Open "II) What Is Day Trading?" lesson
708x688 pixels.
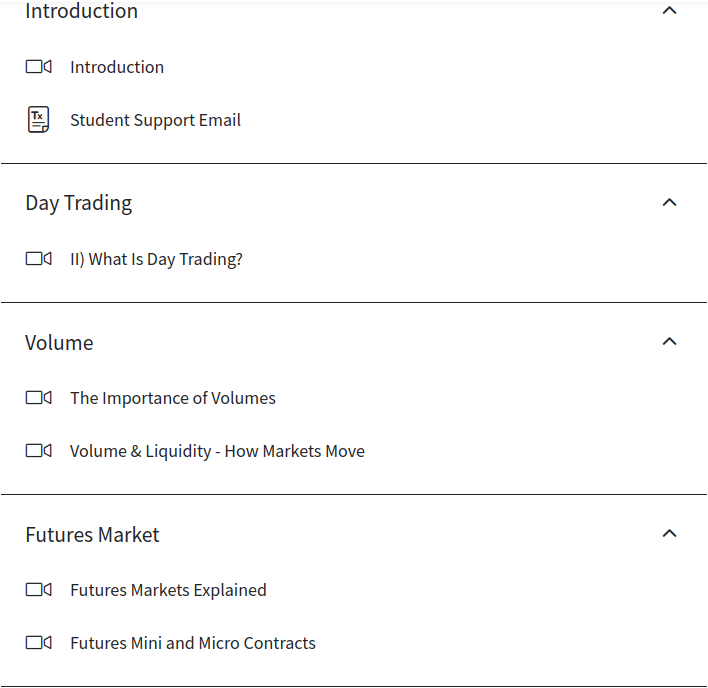click(x=156, y=259)
